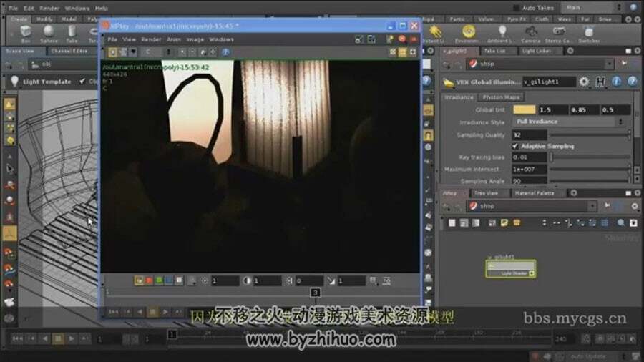This screenshot has height=362, width=644.
Task: Open the MPlay image plane C dropdown
Action: [x=157, y=52]
